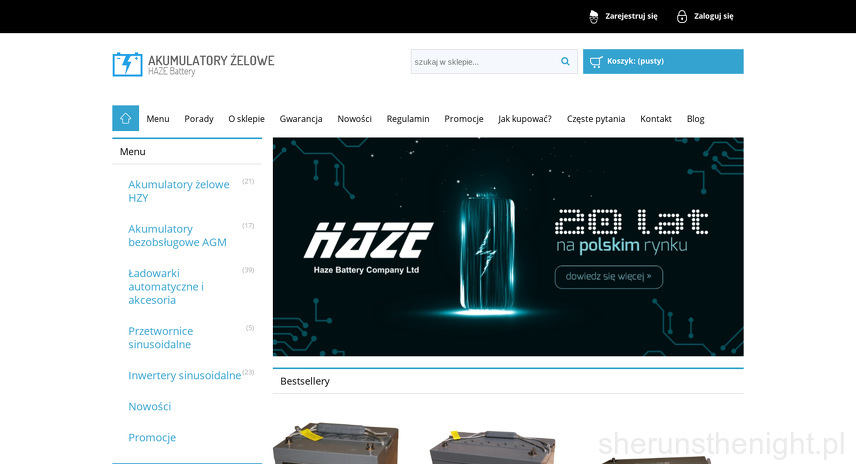Click the search magnifier icon
Screen dimensions: 856x464
565,62
